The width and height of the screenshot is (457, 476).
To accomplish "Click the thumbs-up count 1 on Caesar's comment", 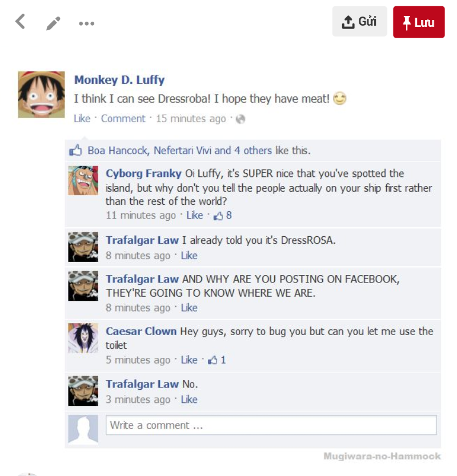I will pyautogui.click(x=217, y=360).
